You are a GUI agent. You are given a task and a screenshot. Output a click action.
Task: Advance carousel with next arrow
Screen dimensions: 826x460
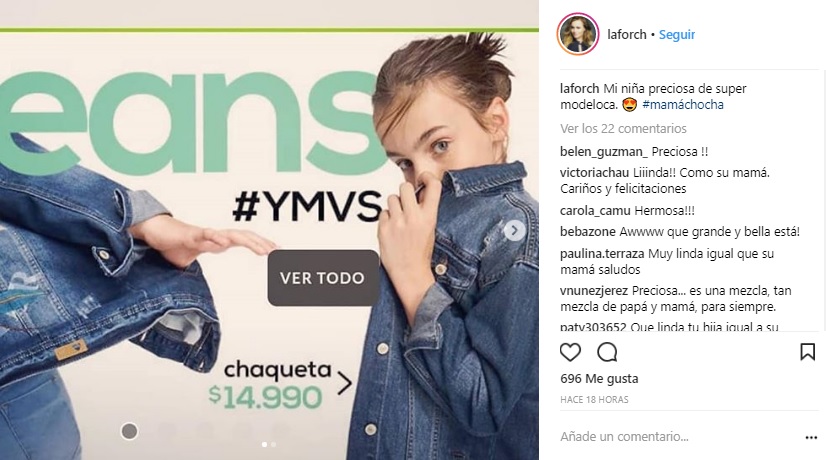pos(515,230)
